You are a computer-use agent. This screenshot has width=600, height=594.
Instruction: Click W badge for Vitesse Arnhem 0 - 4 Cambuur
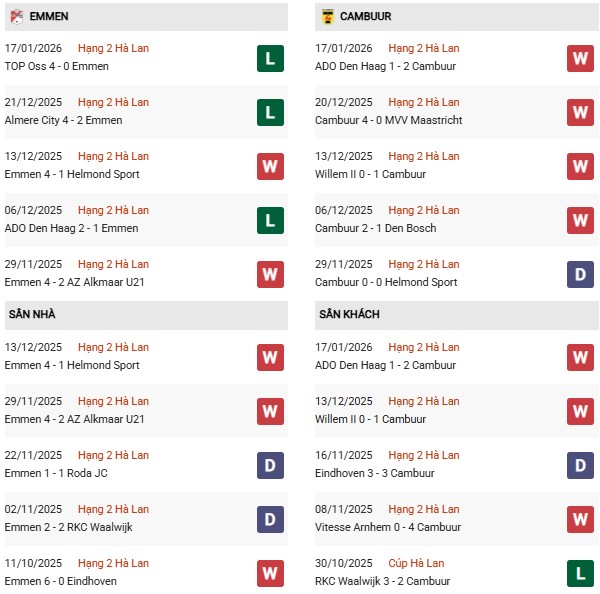click(580, 518)
